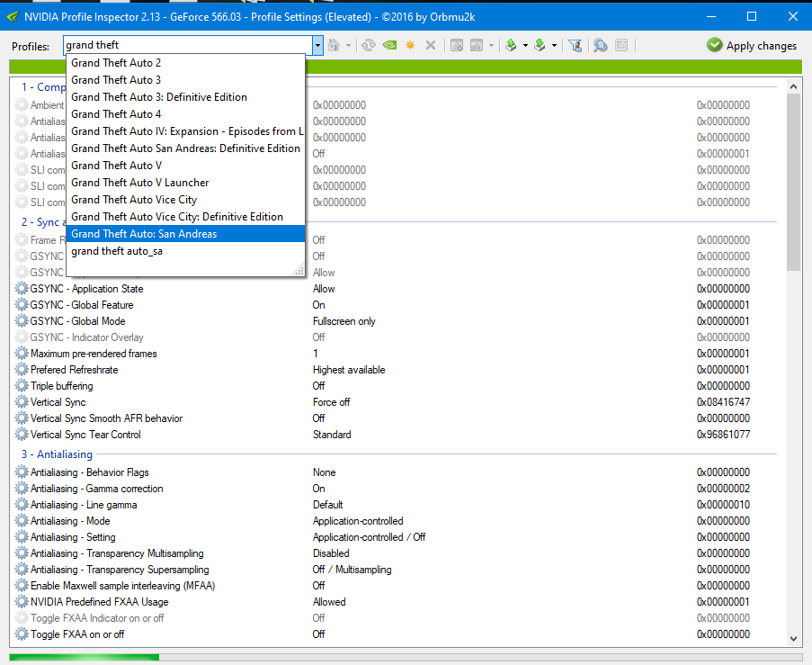
Task: Click the refresh profile icon
Action: coord(369,45)
